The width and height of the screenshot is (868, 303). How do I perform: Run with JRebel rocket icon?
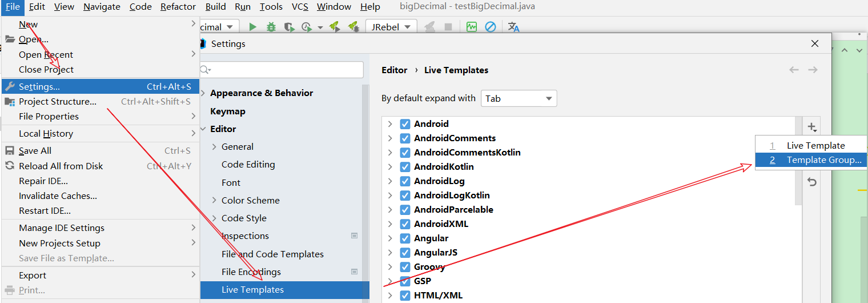335,27
